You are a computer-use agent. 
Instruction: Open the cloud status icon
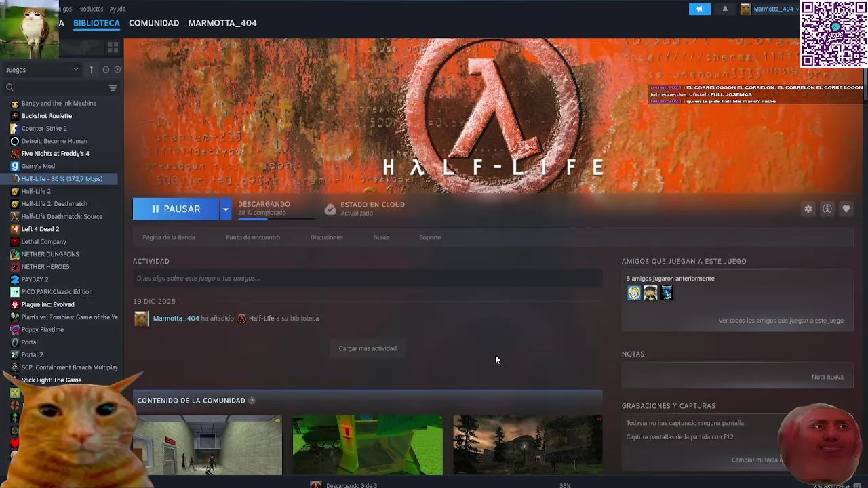pos(330,209)
